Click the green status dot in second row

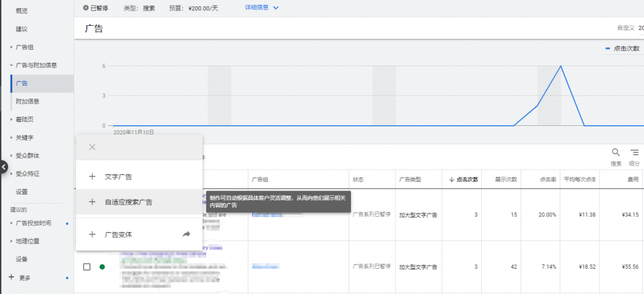coord(103,267)
